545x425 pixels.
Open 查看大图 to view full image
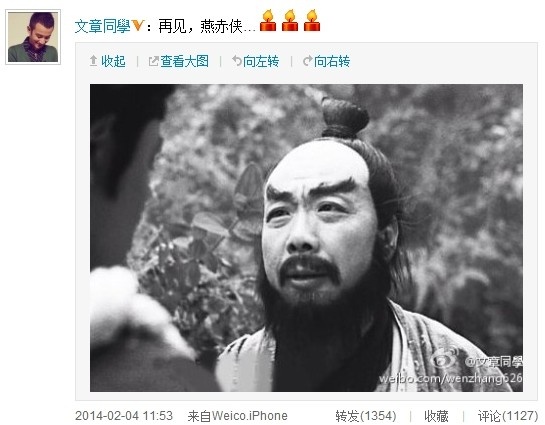tap(185, 61)
